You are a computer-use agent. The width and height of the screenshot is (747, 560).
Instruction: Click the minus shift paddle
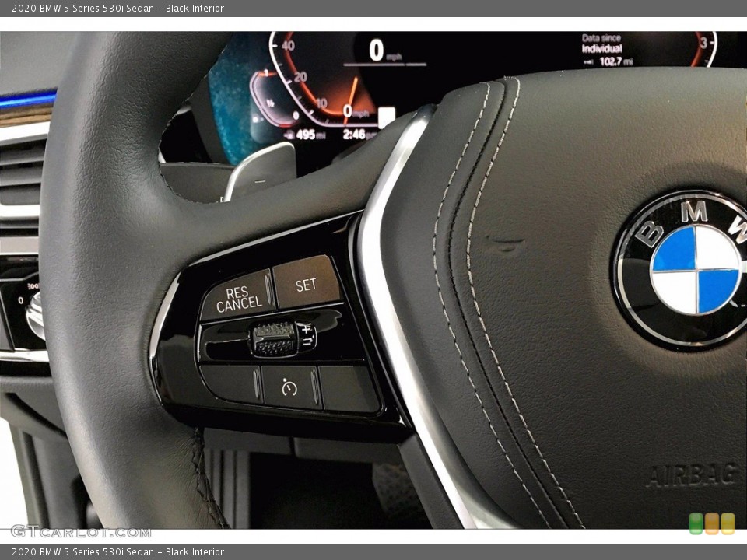pos(261,170)
